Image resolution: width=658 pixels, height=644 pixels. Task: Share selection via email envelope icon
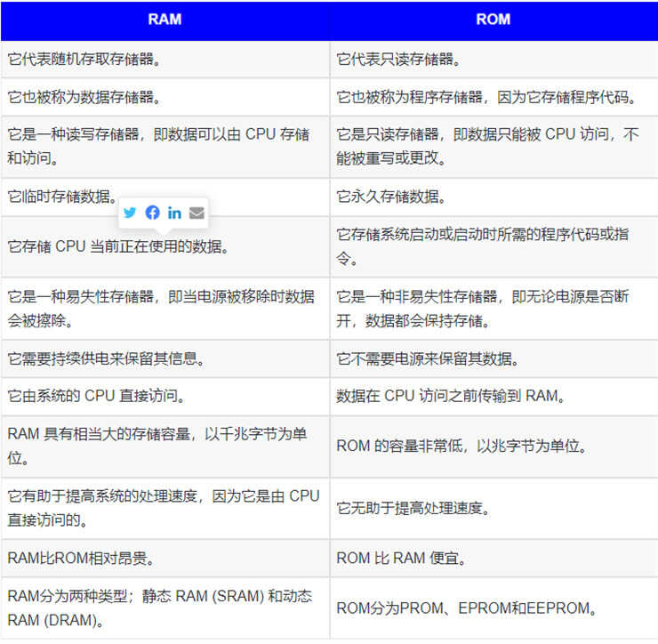(x=197, y=213)
